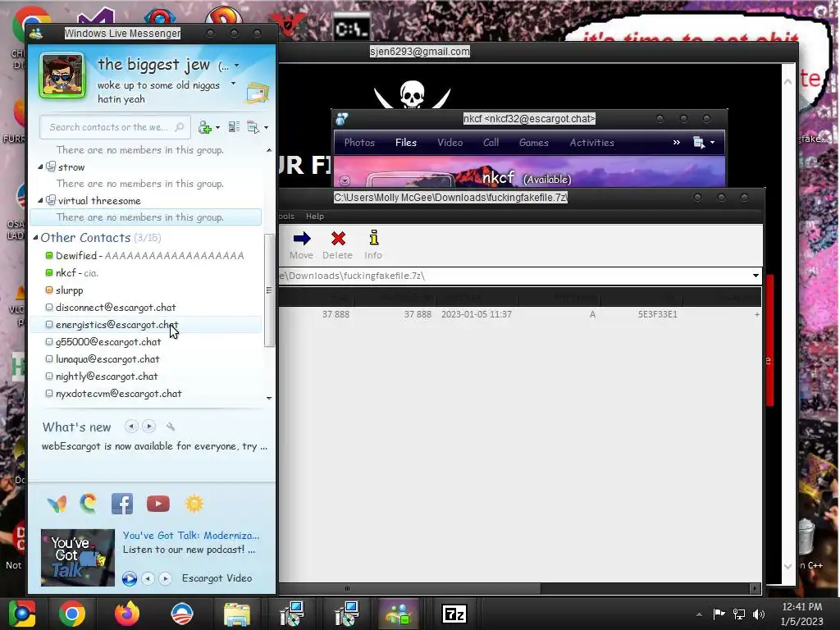This screenshot has height=630, width=840.
Task: Go to previous Escargot Video
Action: (148, 578)
